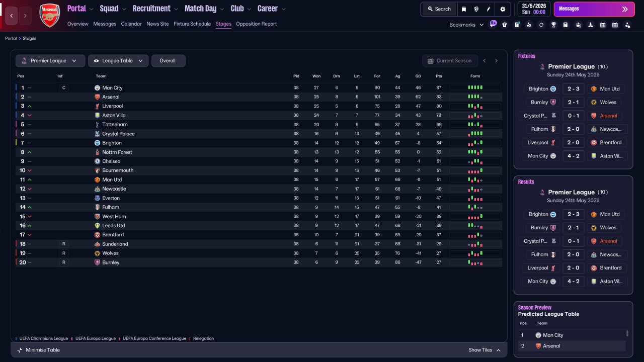Switch to the Calendar tab

(x=131, y=24)
